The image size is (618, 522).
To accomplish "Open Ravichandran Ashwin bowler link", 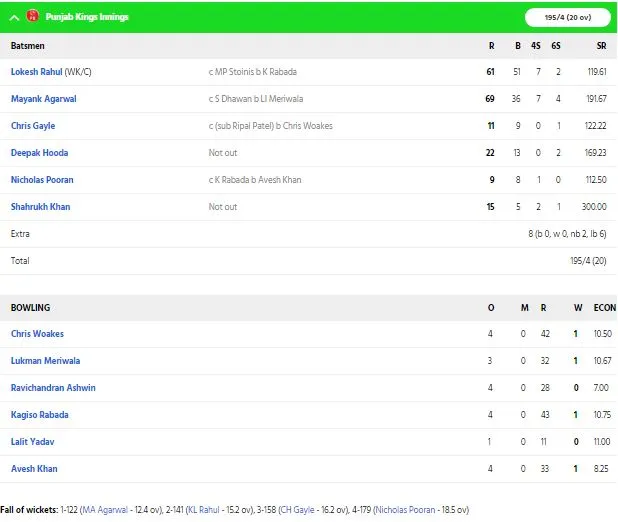I will [x=53, y=388].
